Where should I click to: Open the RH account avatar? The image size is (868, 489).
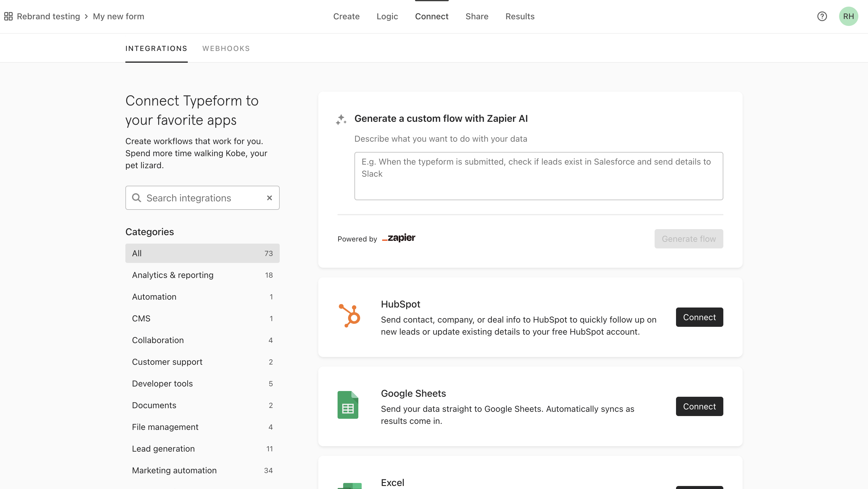[848, 16]
